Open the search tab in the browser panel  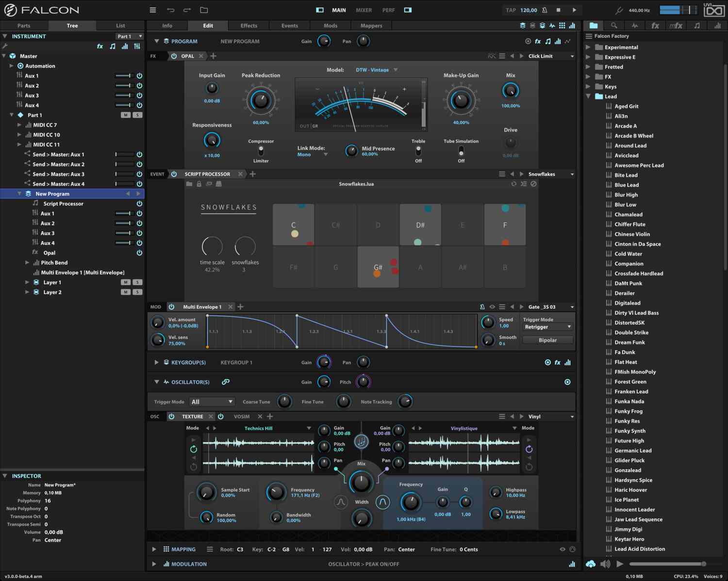(x=614, y=26)
